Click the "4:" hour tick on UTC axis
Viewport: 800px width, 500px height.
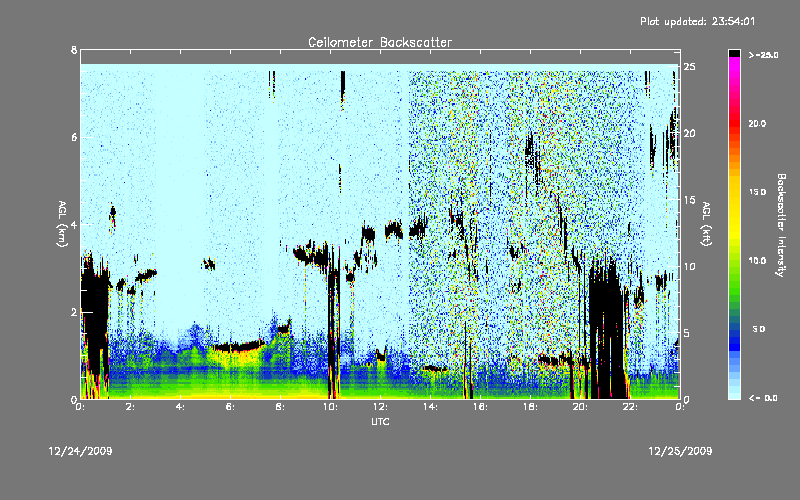coord(180,407)
